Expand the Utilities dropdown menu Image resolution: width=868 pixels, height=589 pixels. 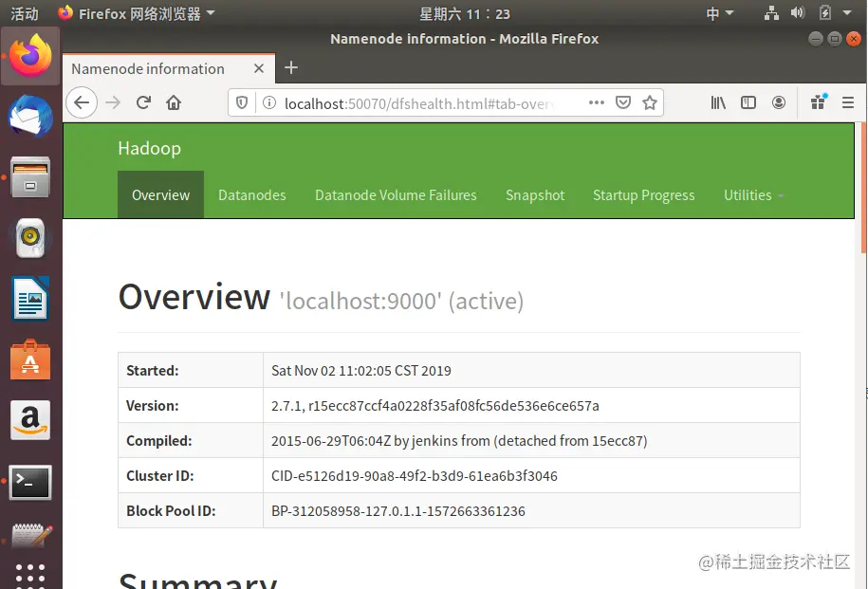click(753, 194)
